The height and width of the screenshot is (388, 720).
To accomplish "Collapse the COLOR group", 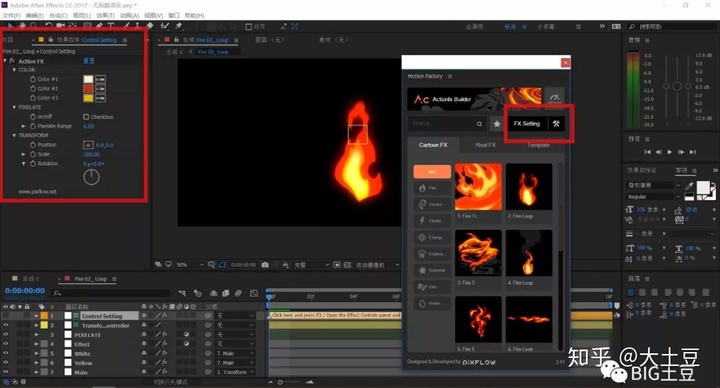I will (14, 70).
